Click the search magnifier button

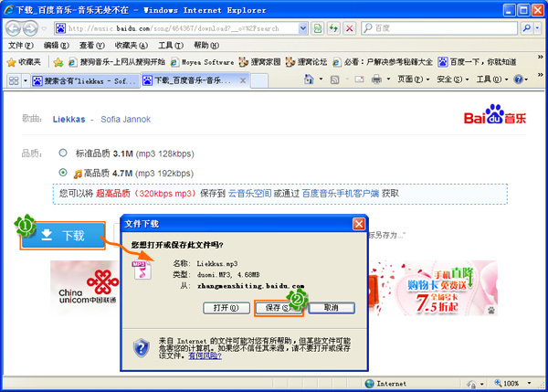pyautogui.click(x=526, y=28)
